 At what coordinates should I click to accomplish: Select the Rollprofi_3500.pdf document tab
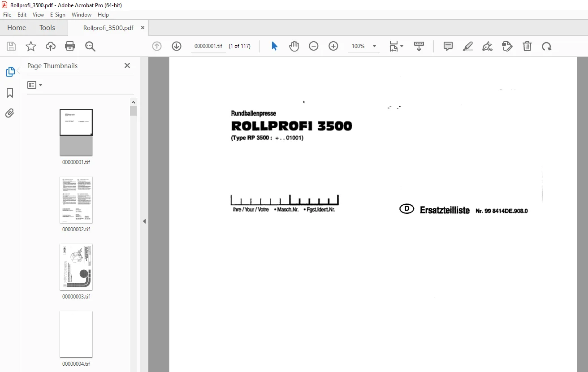point(108,28)
